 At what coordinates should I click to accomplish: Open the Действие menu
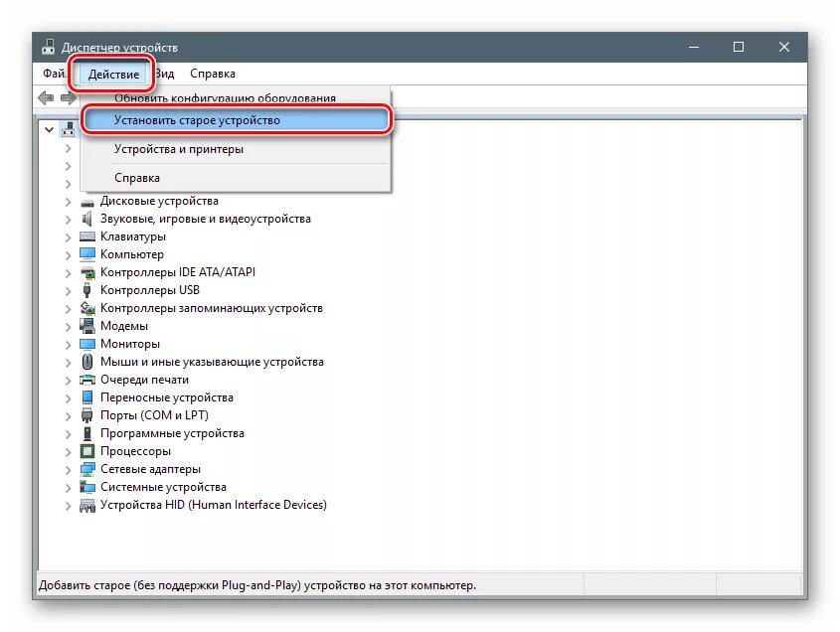click(x=113, y=74)
